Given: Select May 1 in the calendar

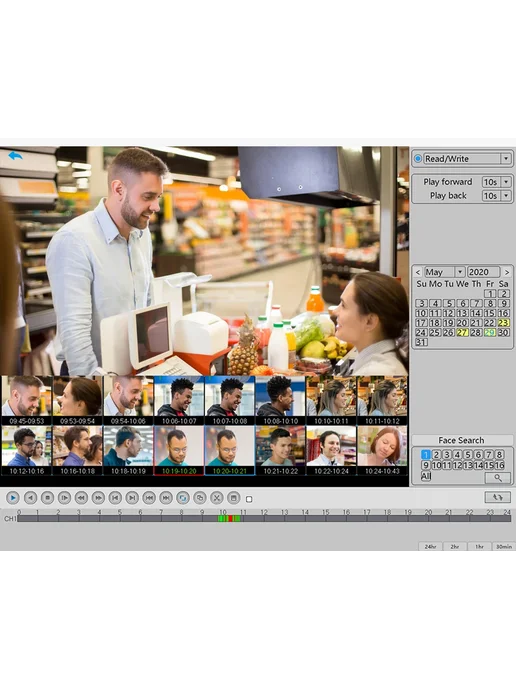Looking at the screenshot, I should point(490,294).
